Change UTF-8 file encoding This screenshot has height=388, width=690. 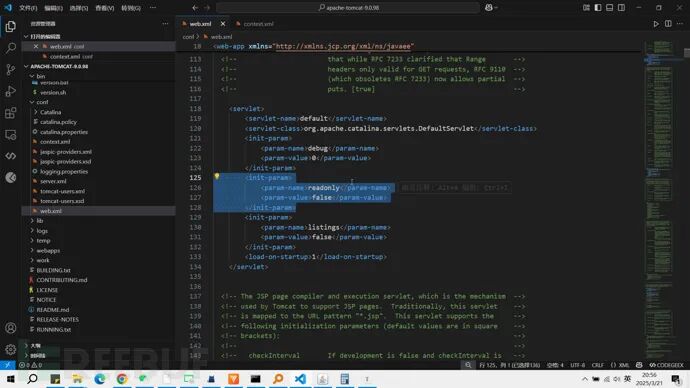pos(578,365)
